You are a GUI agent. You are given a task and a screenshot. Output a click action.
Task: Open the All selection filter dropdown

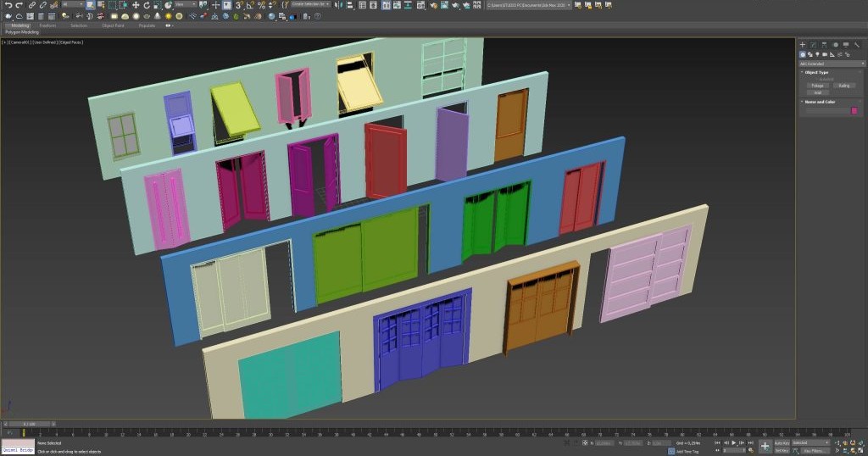click(73, 4)
